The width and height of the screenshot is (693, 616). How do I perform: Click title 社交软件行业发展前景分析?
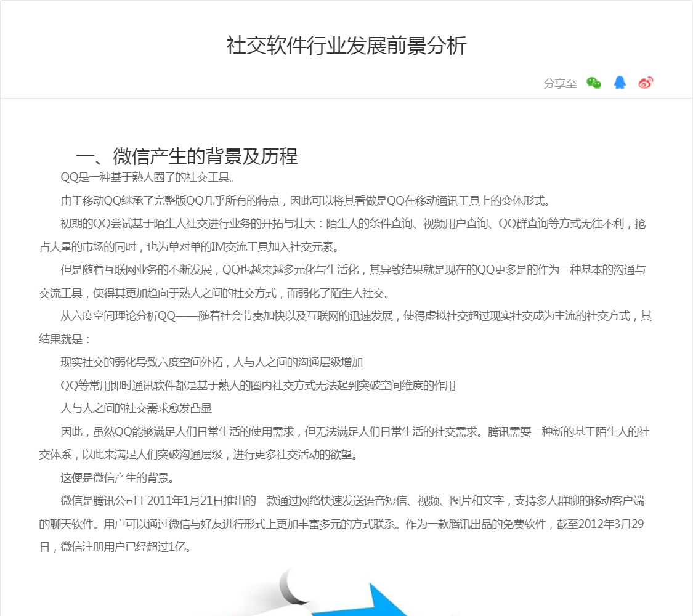pyautogui.click(x=346, y=46)
